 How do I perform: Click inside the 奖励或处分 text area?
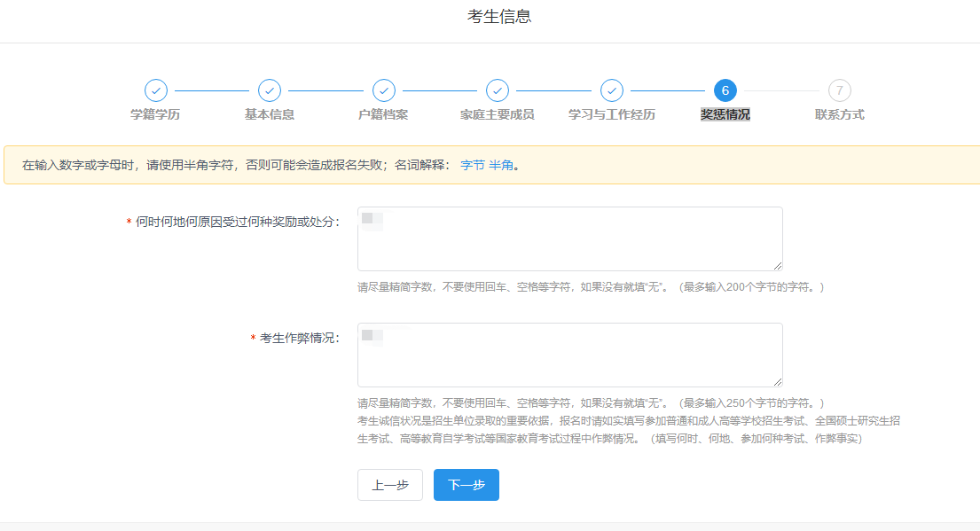(569, 238)
